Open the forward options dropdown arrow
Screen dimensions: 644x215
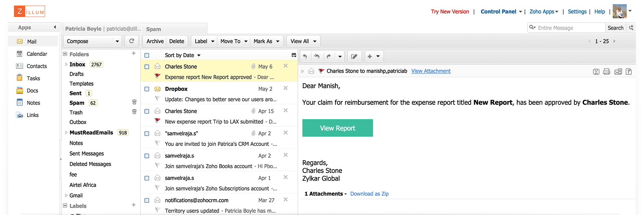point(340,57)
